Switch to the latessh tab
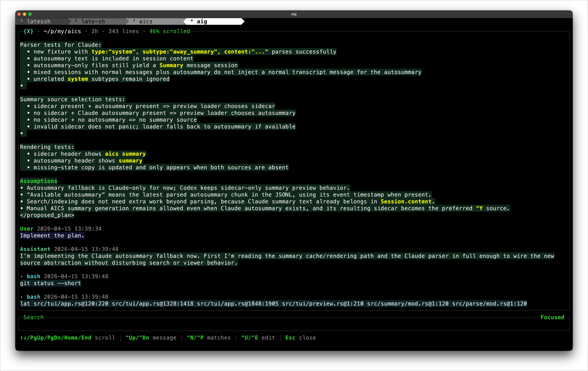This screenshot has height=371, width=588. click(39, 22)
